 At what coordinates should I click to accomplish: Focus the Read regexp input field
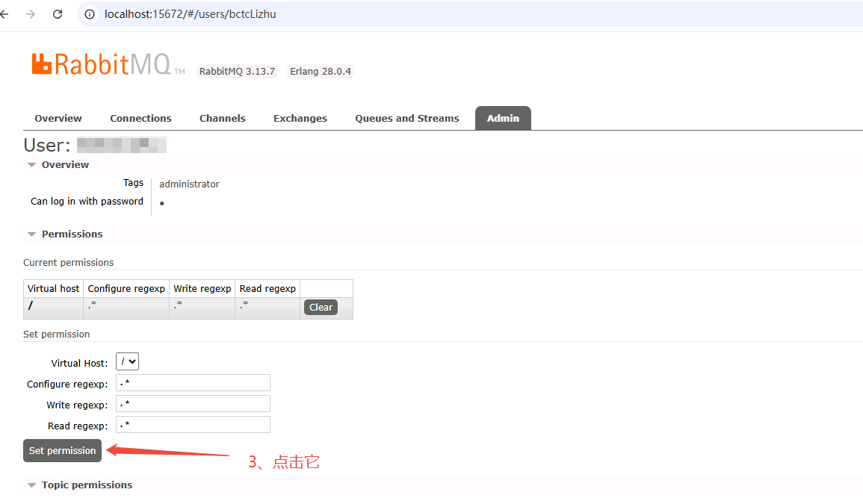(194, 425)
